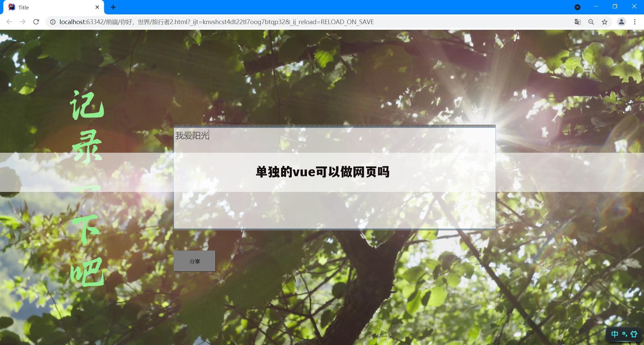Open Chrome's three-dot menu
Screen dimensions: 644x345
pyautogui.click(x=635, y=22)
